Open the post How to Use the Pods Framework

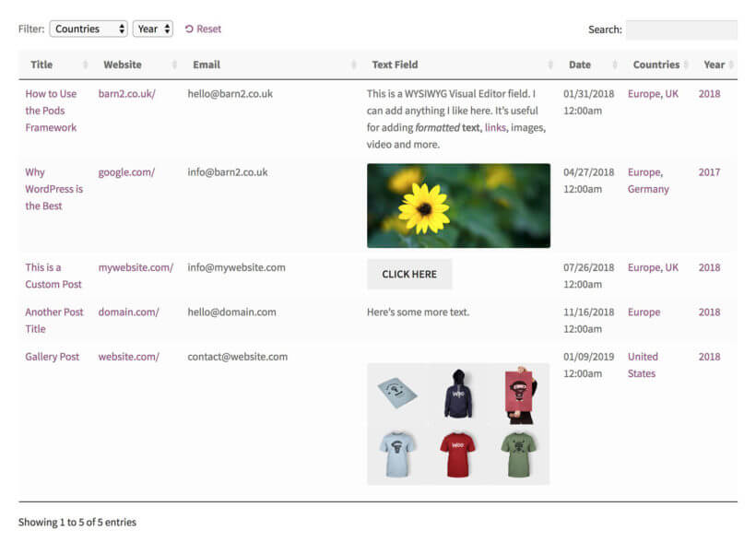tap(50, 110)
